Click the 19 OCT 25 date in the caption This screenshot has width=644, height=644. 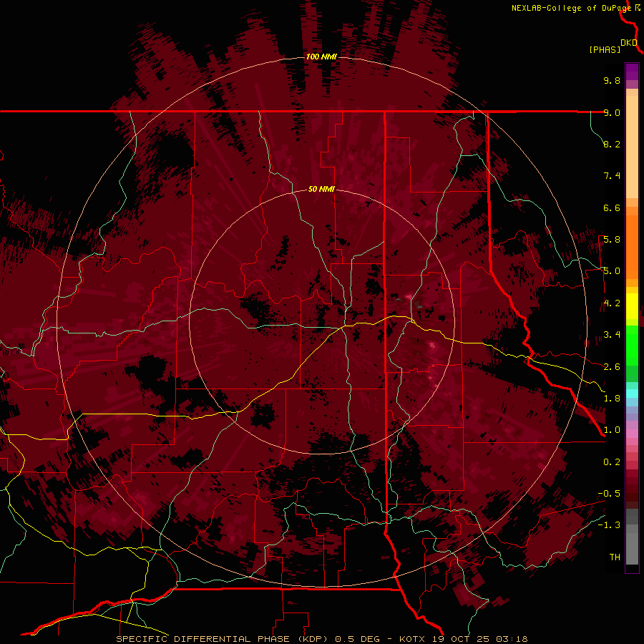(x=462, y=639)
